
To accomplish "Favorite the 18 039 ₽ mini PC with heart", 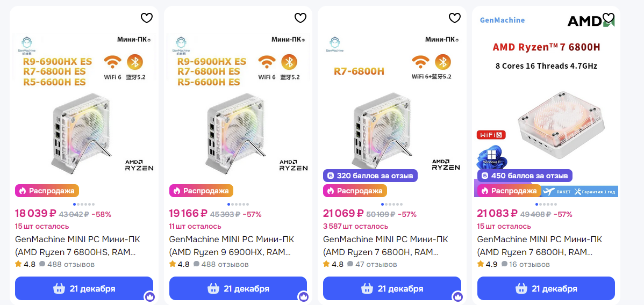I will (x=147, y=18).
